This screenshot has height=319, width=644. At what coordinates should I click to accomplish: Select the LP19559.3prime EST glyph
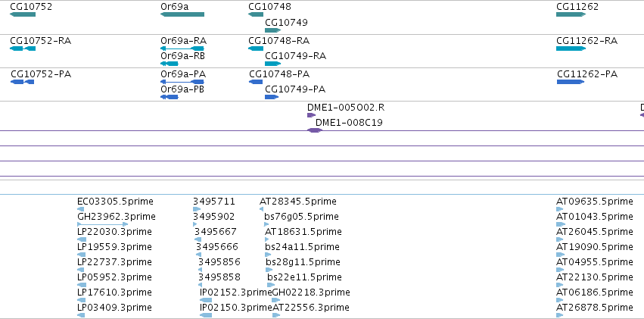pyautogui.click(x=81, y=255)
